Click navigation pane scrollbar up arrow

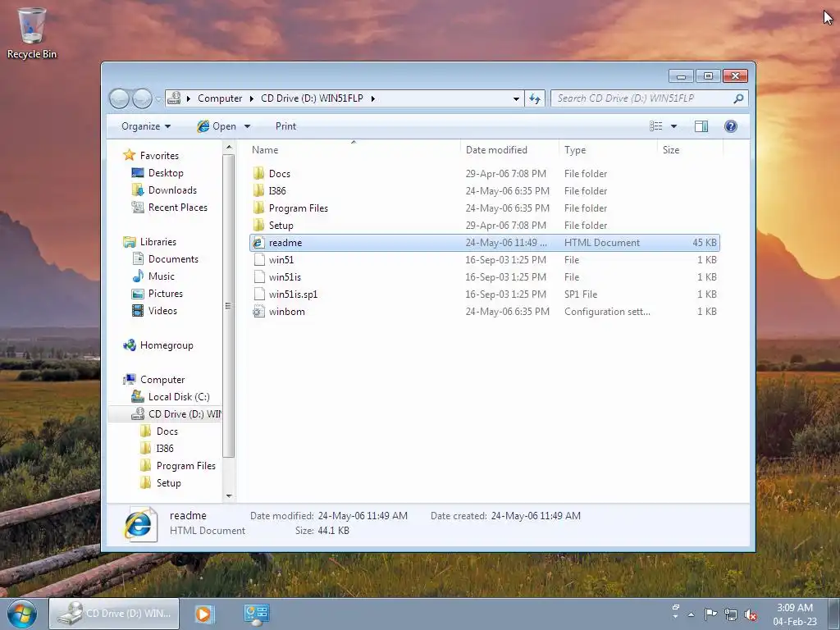point(229,147)
